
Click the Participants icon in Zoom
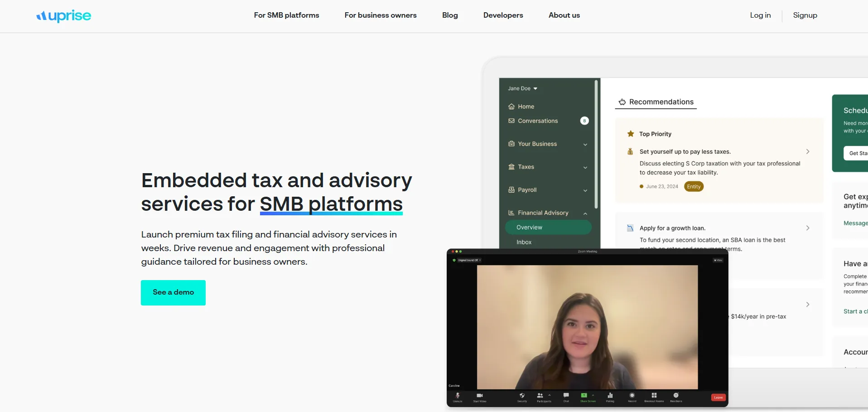540,396
